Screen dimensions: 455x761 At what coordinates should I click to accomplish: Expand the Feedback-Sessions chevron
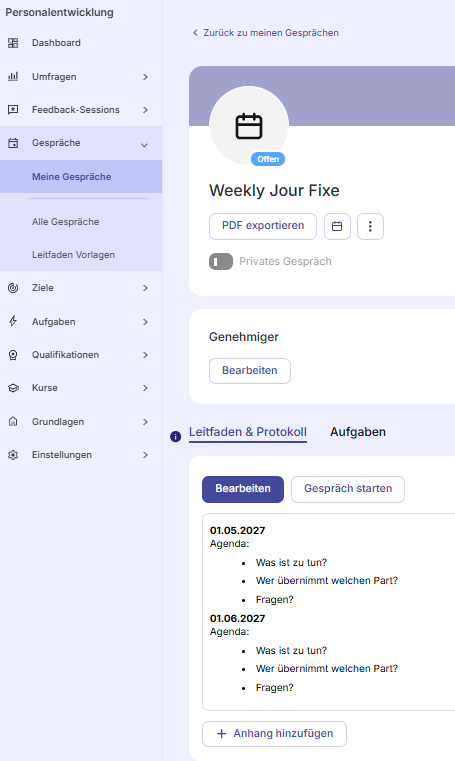[x=145, y=110]
